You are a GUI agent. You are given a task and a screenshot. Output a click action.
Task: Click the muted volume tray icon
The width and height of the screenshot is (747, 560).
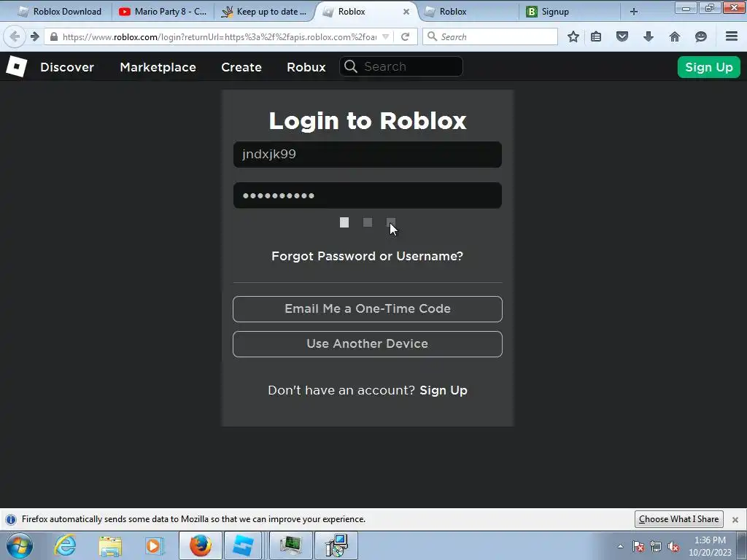(x=673, y=546)
